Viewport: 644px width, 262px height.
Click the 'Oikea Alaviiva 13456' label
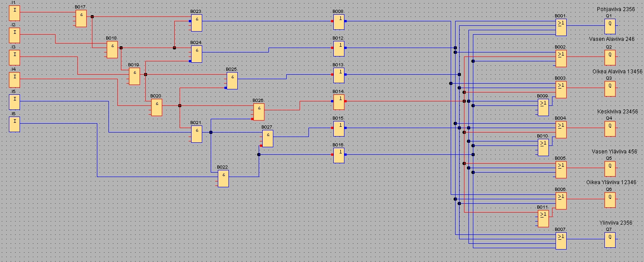(617, 71)
